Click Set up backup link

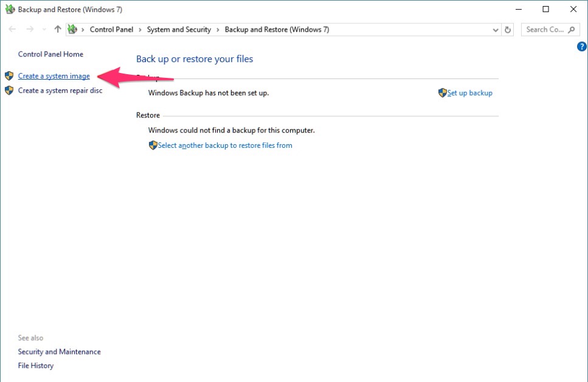(470, 93)
